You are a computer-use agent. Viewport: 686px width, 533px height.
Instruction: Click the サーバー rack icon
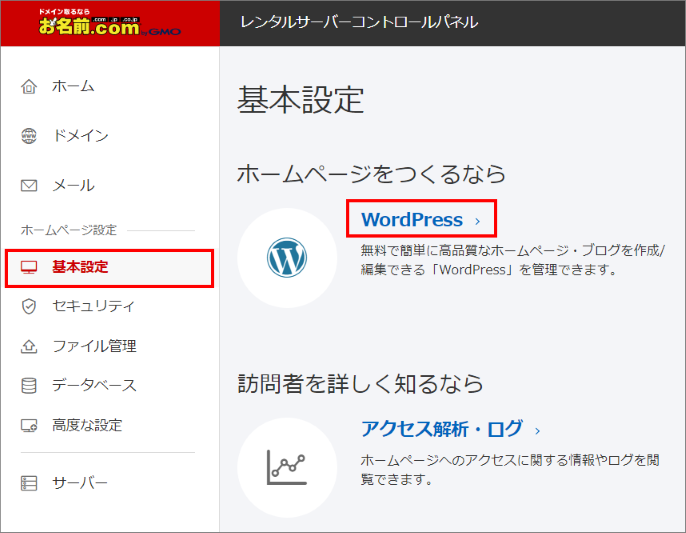[29, 483]
